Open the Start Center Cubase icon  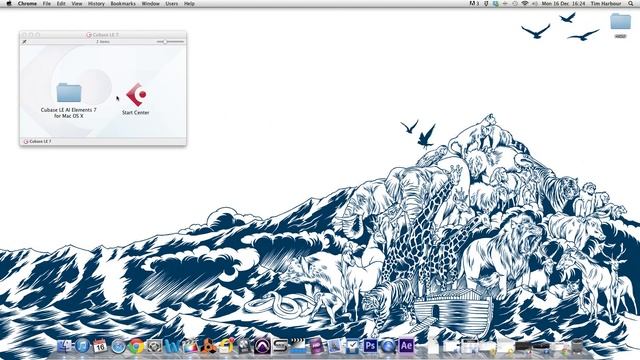pyautogui.click(x=136, y=95)
